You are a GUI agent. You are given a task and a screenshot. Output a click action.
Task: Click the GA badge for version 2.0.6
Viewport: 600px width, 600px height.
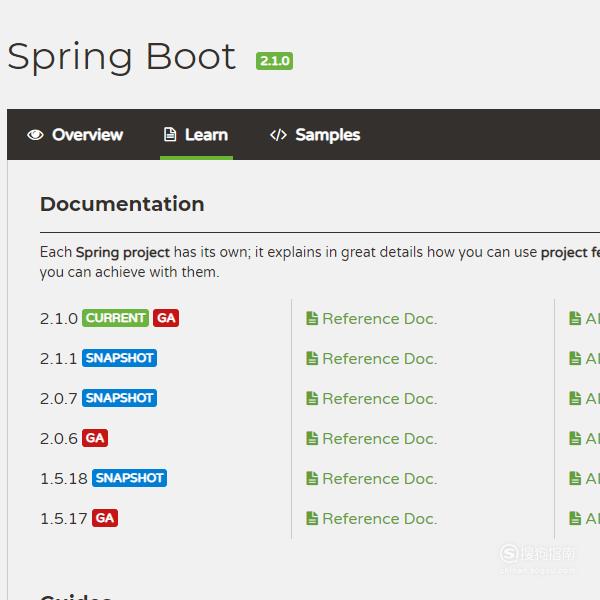[x=95, y=438]
